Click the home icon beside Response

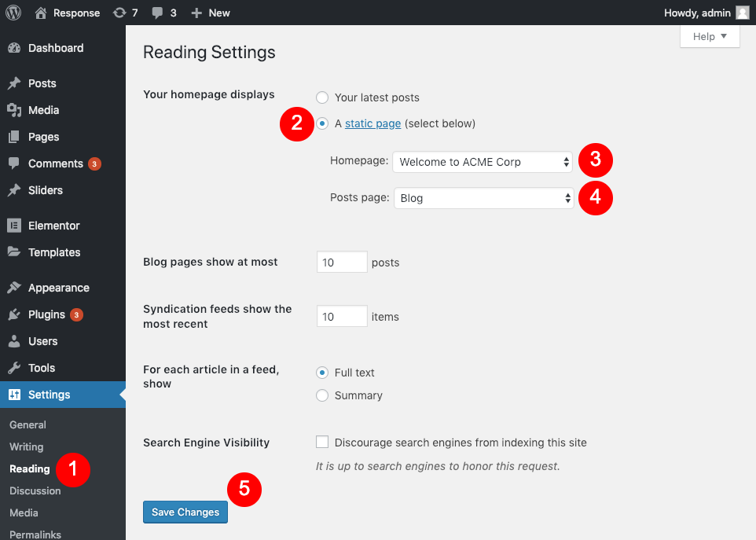click(x=42, y=13)
